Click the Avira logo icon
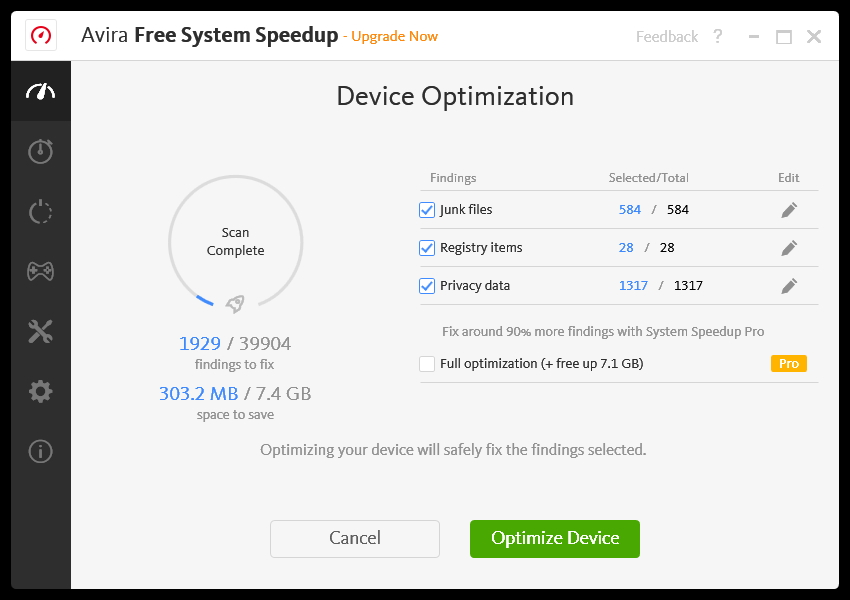Viewport: 850px width, 600px height. pos(41,36)
